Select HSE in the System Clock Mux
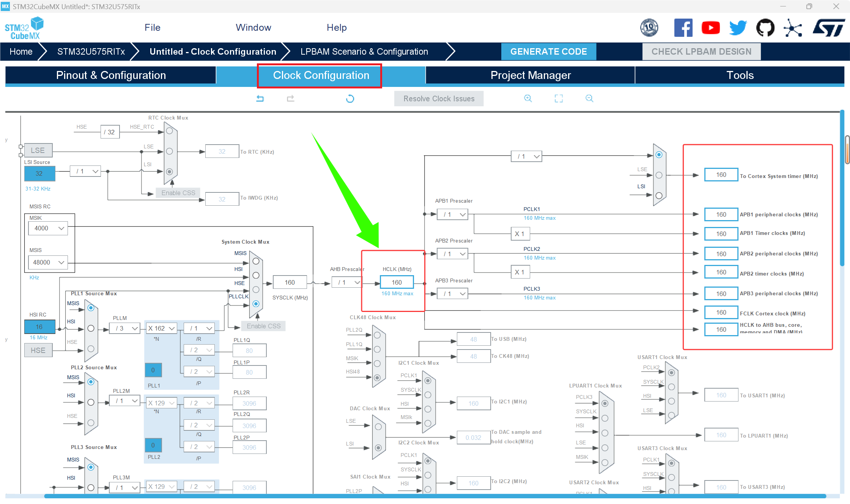The width and height of the screenshot is (850, 504). click(256, 290)
